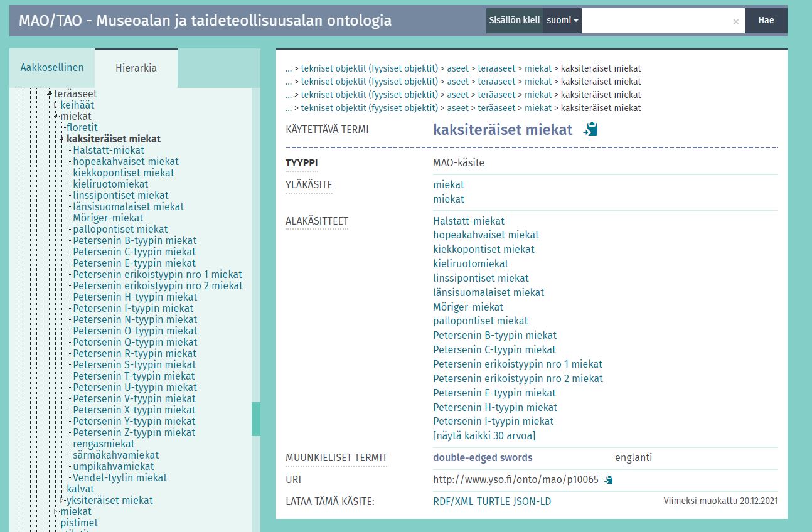Image resolution: width=812 pixels, height=532 pixels.
Task: Expand the yksiteräiset miekat tree node
Action: 63,500
